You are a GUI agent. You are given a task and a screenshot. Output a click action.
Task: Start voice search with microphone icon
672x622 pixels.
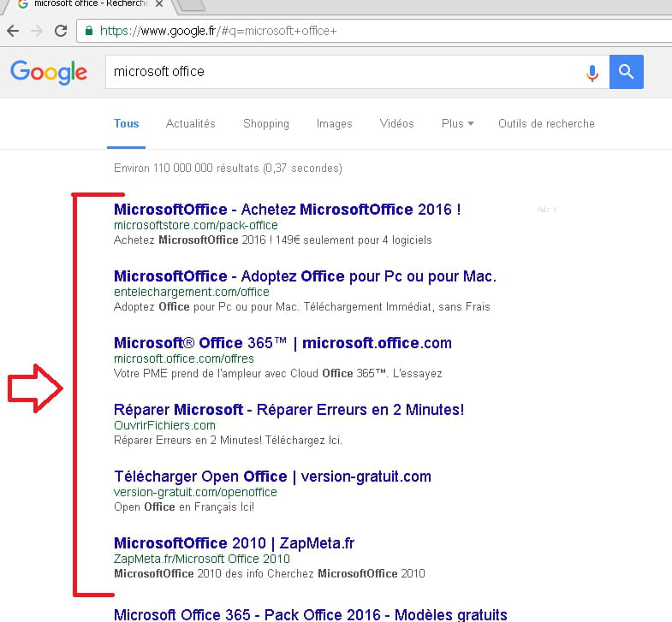(592, 73)
